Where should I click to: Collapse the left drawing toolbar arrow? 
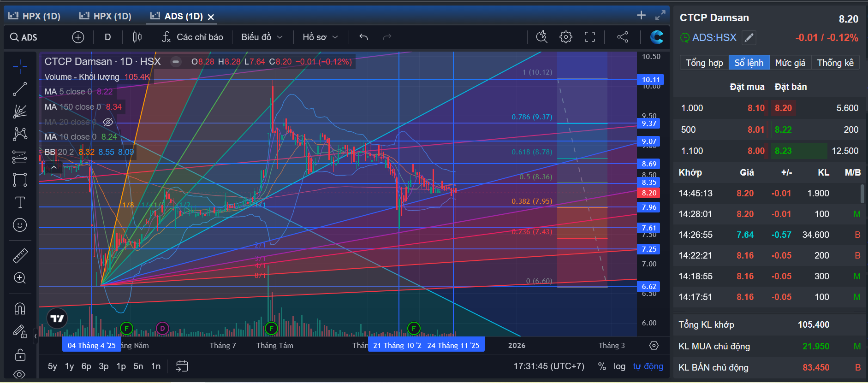(x=36, y=336)
